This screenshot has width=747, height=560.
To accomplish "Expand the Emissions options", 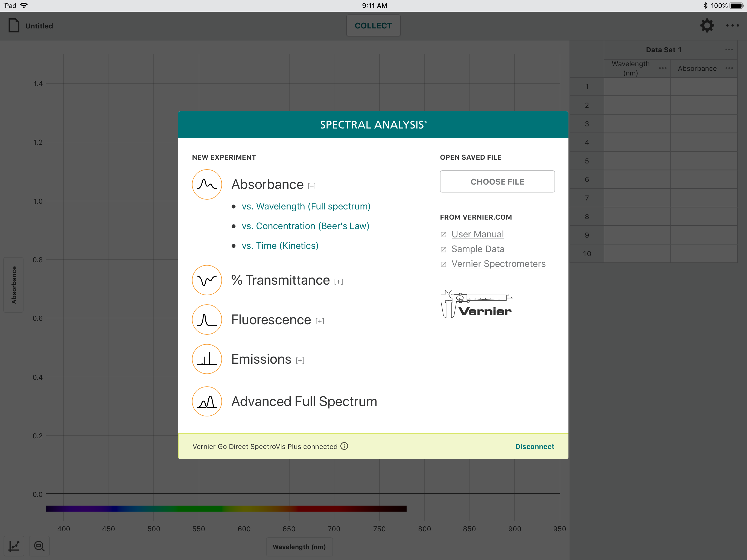I will click(x=300, y=360).
